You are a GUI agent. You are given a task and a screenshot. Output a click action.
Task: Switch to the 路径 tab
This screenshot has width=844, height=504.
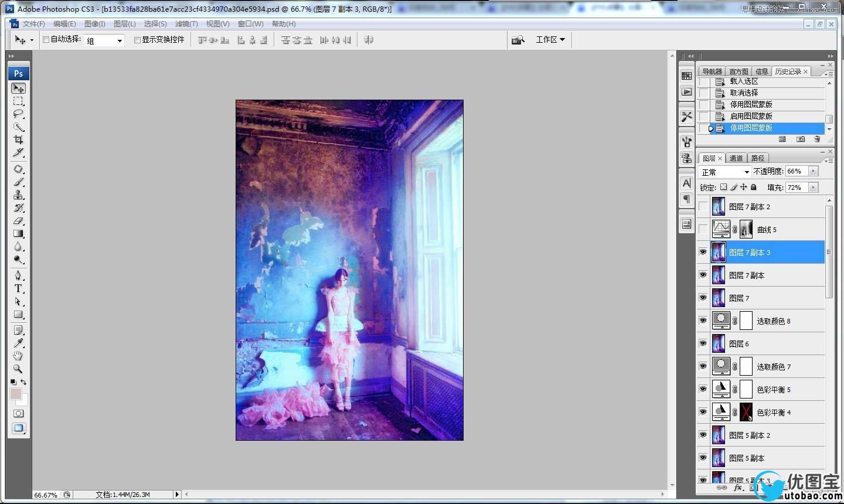758,158
